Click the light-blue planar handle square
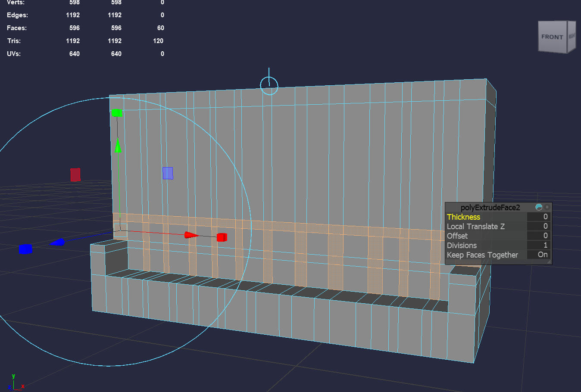Image resolution: width=581 pixels, height=392 pixels. coord(168,173)
